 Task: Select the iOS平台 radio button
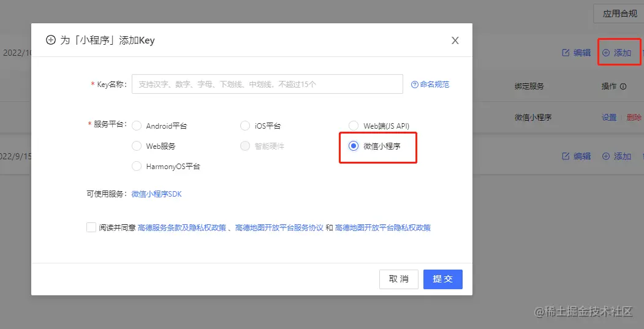(244, 126)
